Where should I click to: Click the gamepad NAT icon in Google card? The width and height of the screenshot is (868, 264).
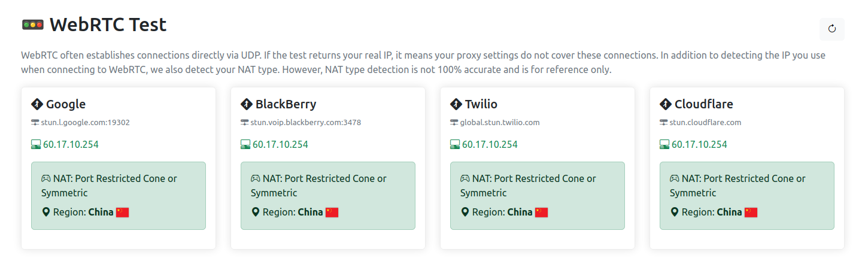(45, 178)
